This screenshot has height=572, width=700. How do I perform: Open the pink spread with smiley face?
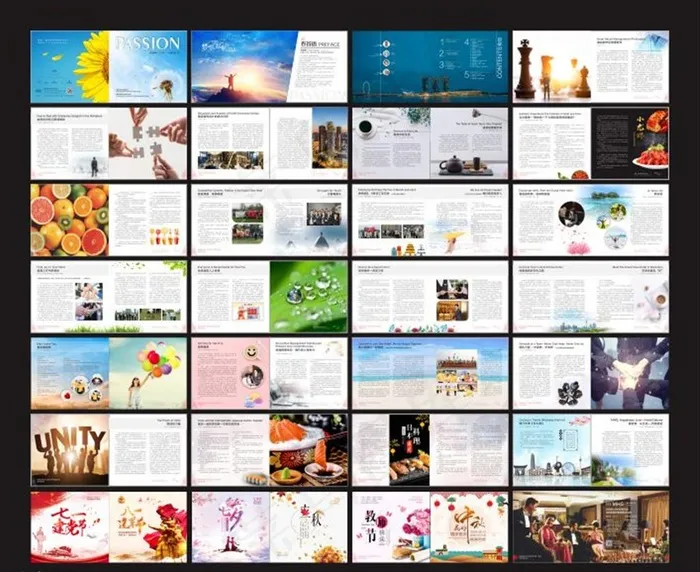(x=269, y=373)
